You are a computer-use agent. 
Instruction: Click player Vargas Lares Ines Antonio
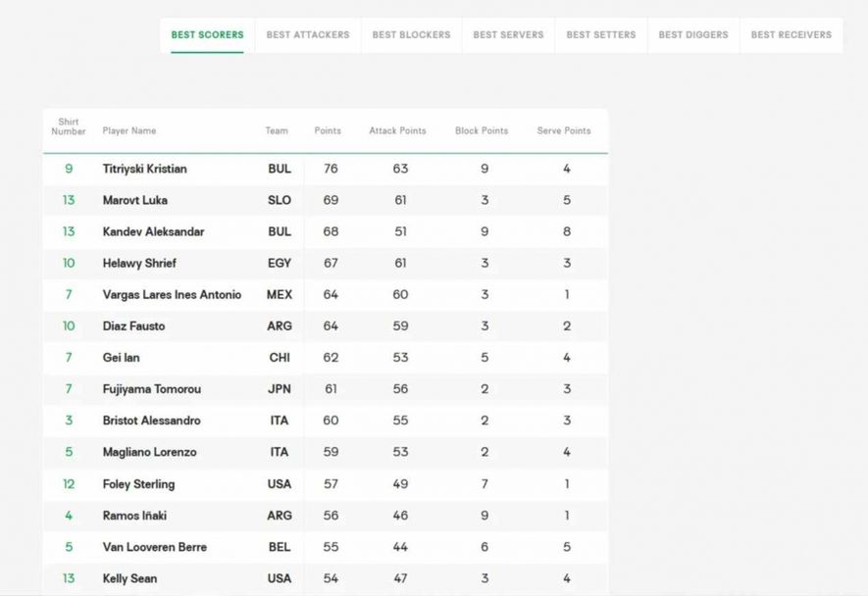coord(172,295)
